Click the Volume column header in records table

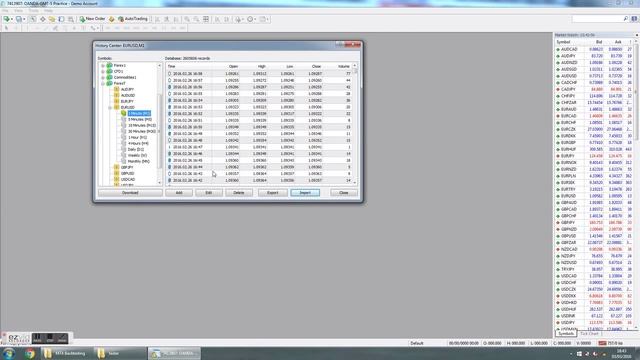pyautogui.click(x=343, y=66)
